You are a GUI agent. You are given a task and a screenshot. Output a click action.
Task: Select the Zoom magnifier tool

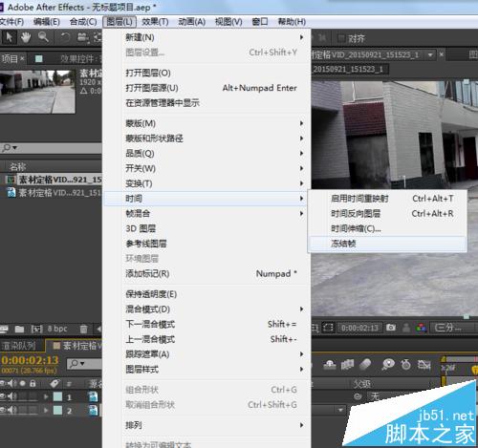43,37
